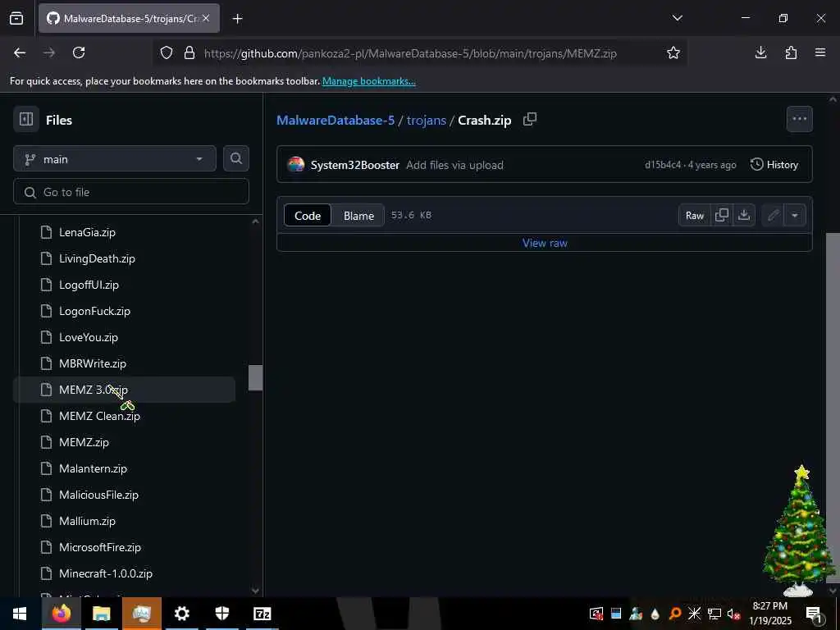Open the Add files via upload commit

(x=454, y=165)
